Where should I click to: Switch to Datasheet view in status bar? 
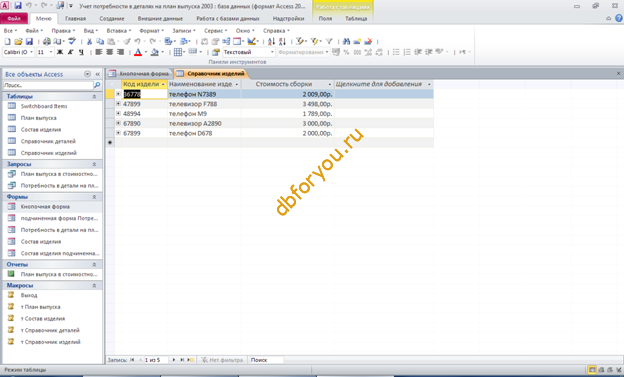[x=592, y=370]
